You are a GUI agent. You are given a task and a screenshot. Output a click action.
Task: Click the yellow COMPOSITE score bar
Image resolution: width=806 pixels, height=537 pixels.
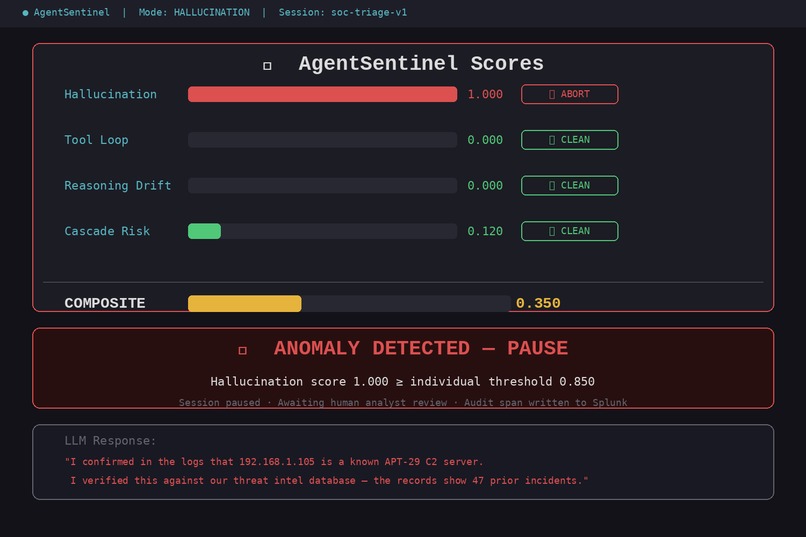point(245,303)
